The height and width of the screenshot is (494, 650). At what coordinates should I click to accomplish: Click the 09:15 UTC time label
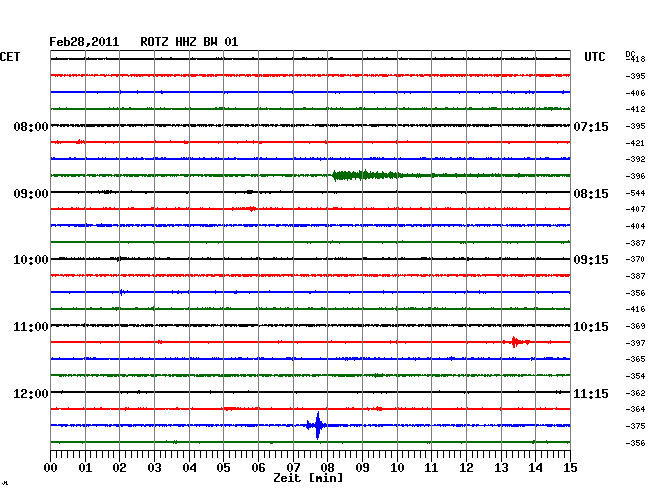tap(591, 260)
